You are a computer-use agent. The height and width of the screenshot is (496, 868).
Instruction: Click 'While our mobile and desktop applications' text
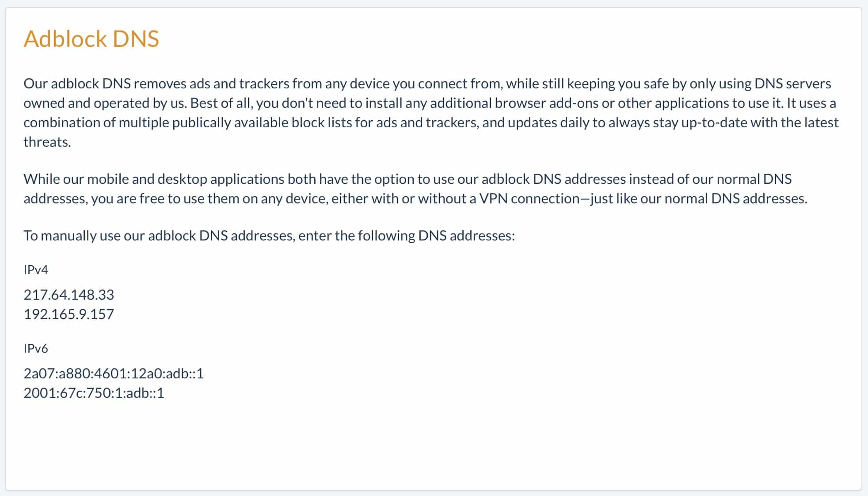pyautogui.click(x=154, y=179)
